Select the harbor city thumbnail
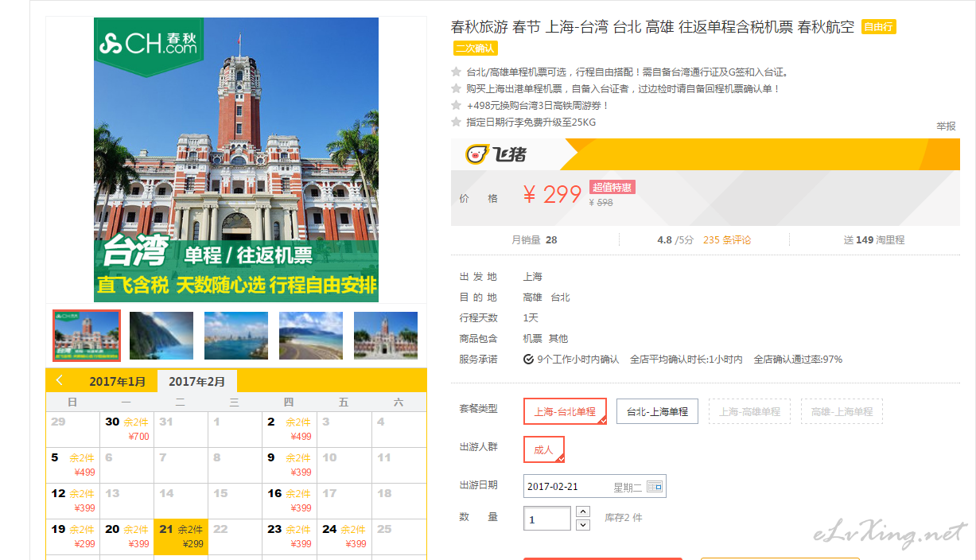The image size is (976, 560). 236,335
